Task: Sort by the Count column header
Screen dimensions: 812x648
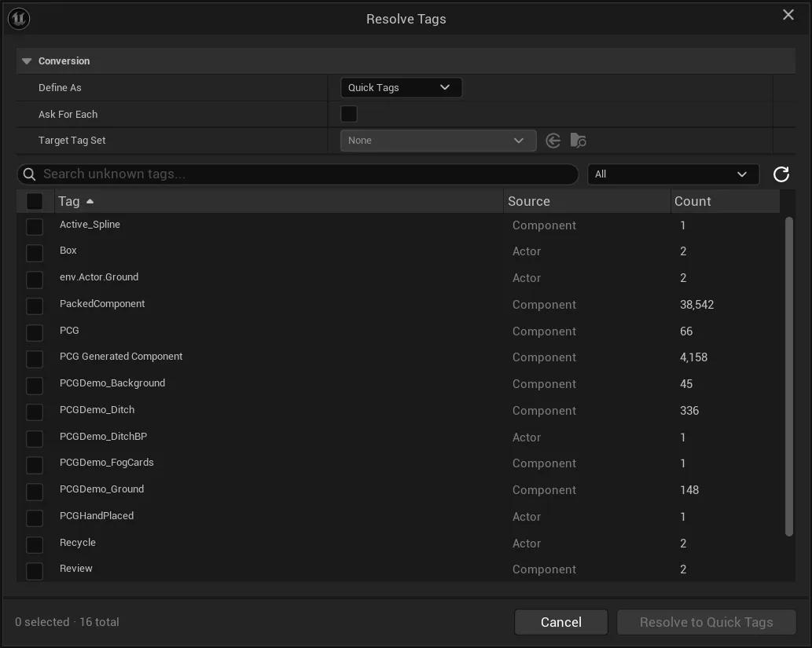Action: pyautogui.click(x=725, y=201)
